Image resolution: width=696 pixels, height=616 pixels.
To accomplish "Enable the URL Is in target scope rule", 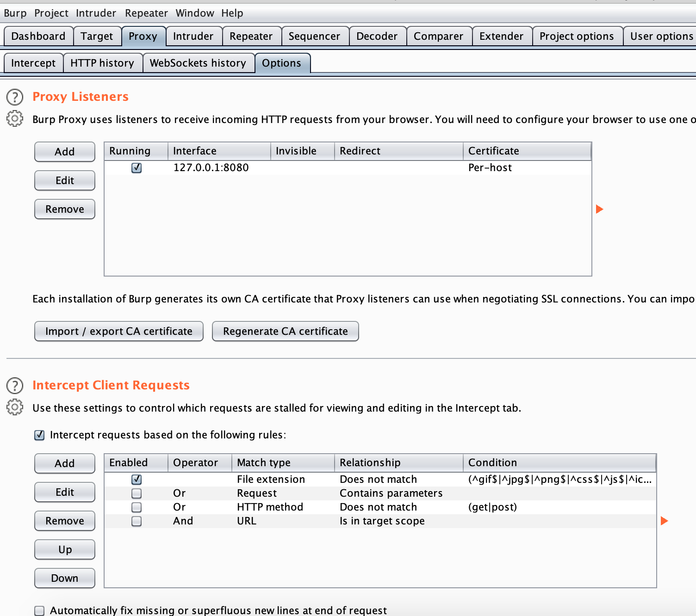I will click(x=137, y=521).
